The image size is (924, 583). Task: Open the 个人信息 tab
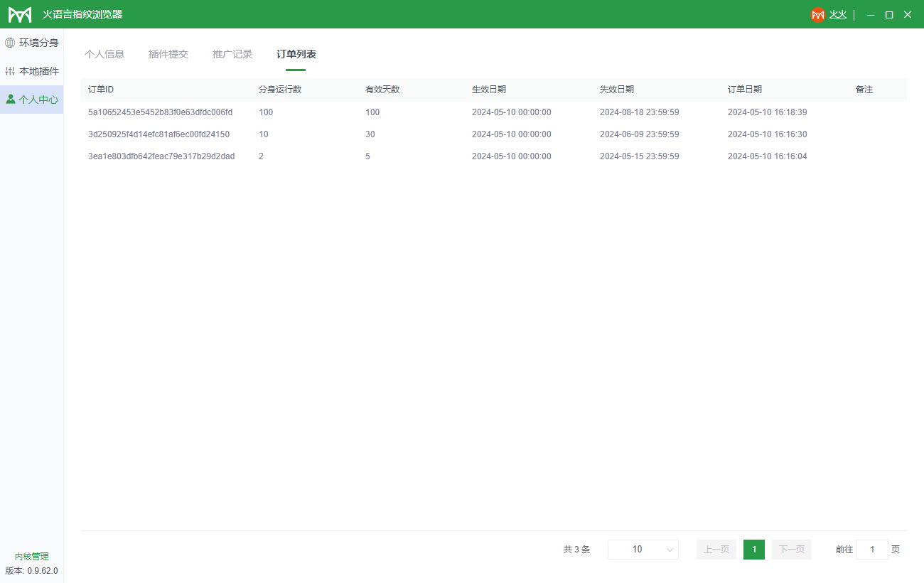pyautogui.click(x=104, y=54)
